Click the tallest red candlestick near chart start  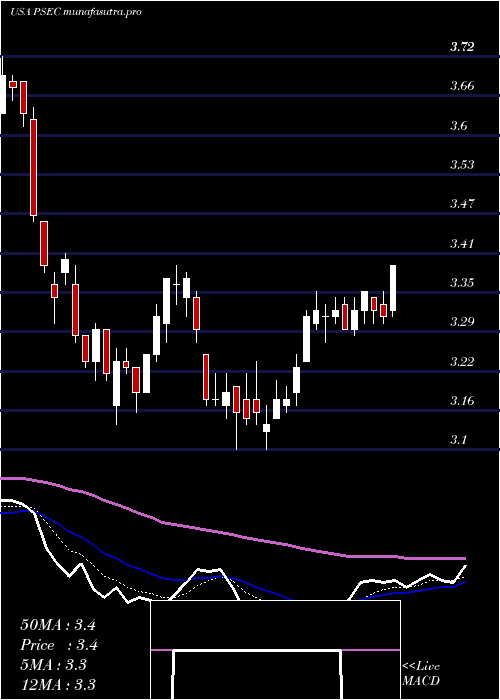[x=33, y=167]
